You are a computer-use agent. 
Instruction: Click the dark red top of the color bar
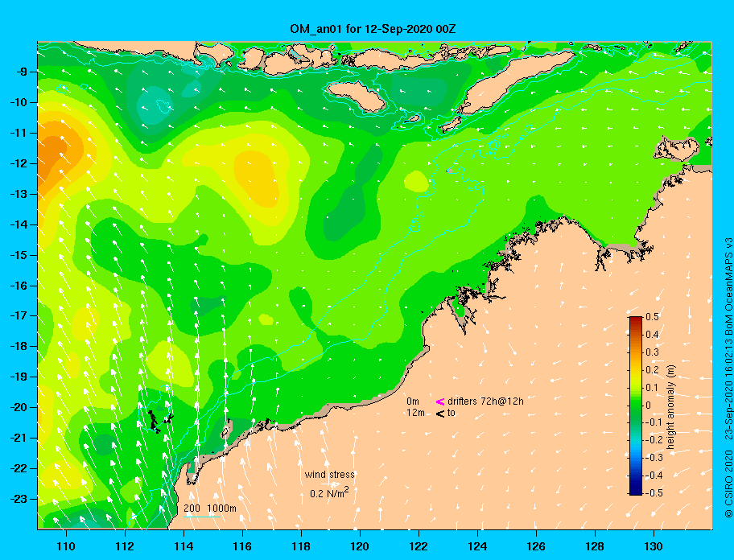(636, 320)
